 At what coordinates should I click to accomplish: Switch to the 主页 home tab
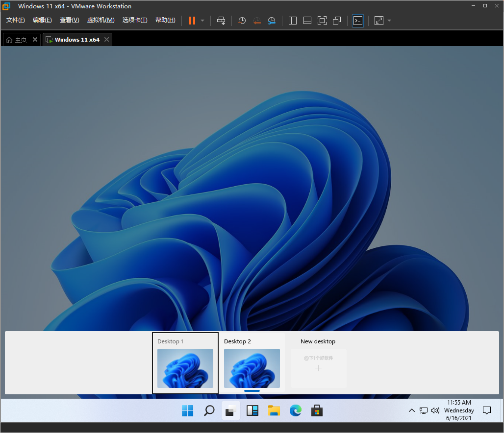[x=17, y=40]
